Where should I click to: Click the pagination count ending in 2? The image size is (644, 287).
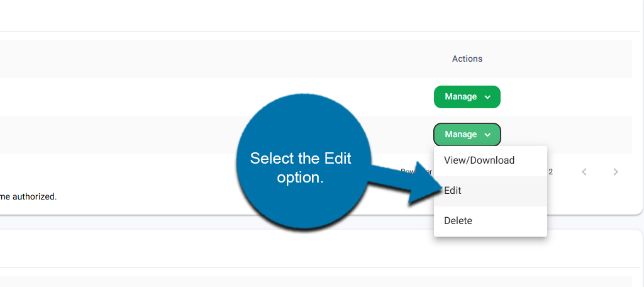coord(551,171)
